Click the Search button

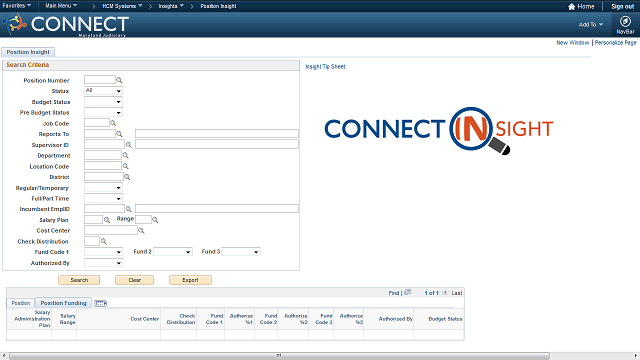pos(79,280)
